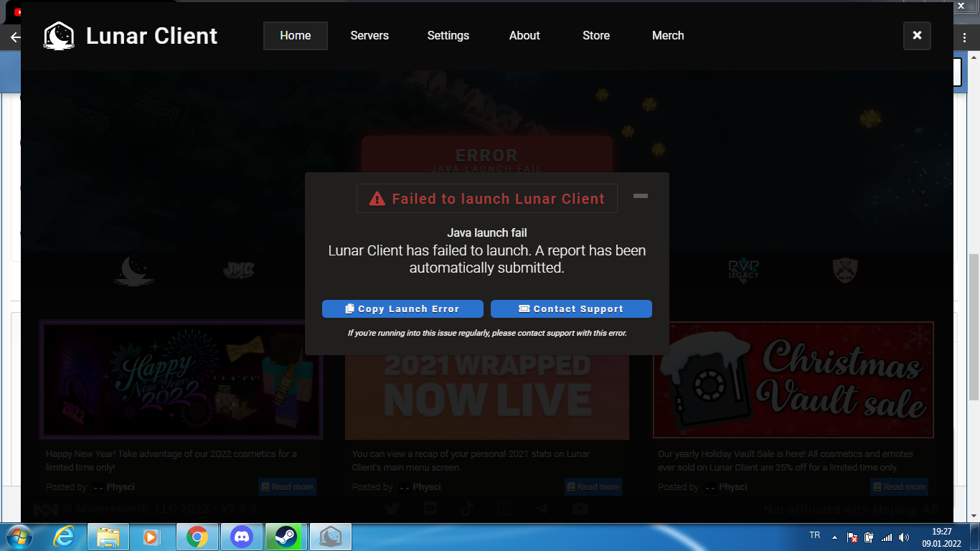Go to the Settings tab
The width and height of the screenshot is (980, 551).
tap(448, 36)
